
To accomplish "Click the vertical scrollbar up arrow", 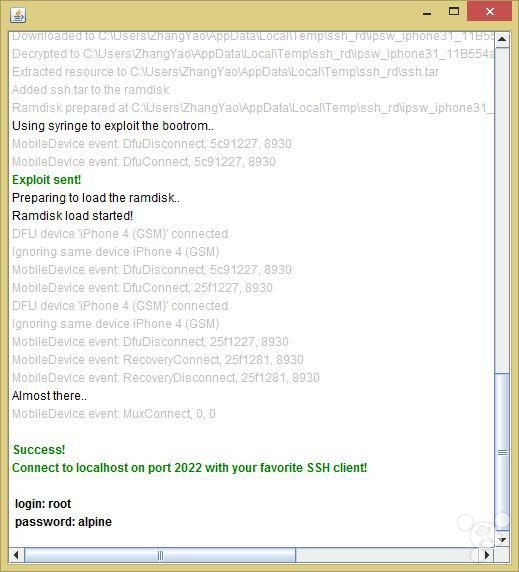I will coord(502,39).
